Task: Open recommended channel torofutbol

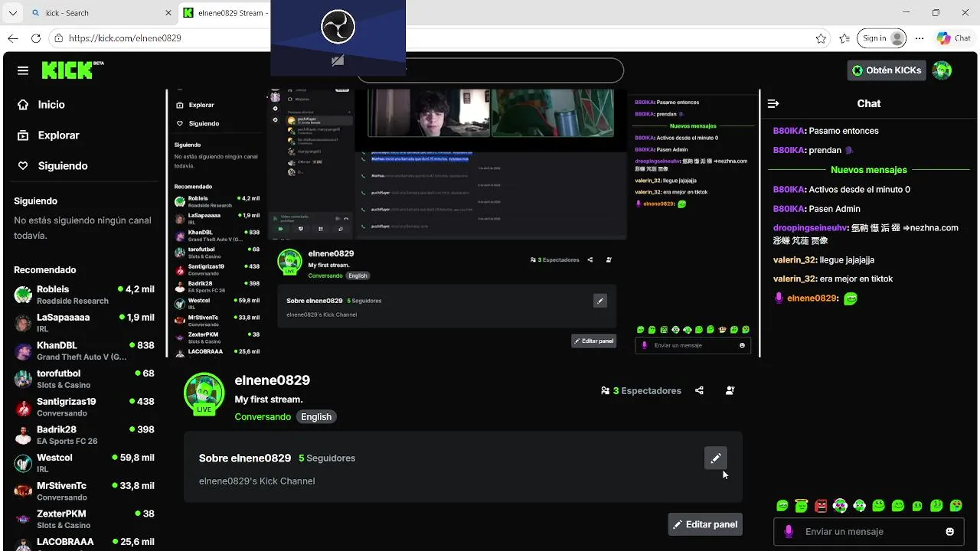Action: pyautogui.click(x=84, y=379)
